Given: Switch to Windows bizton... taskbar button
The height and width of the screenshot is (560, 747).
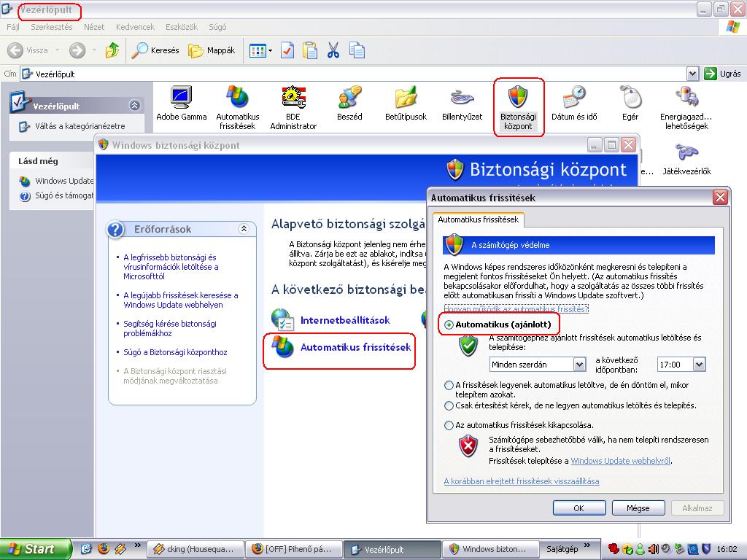Looking at the screenshot, I should pyautogui.click(x=490, y=549).
